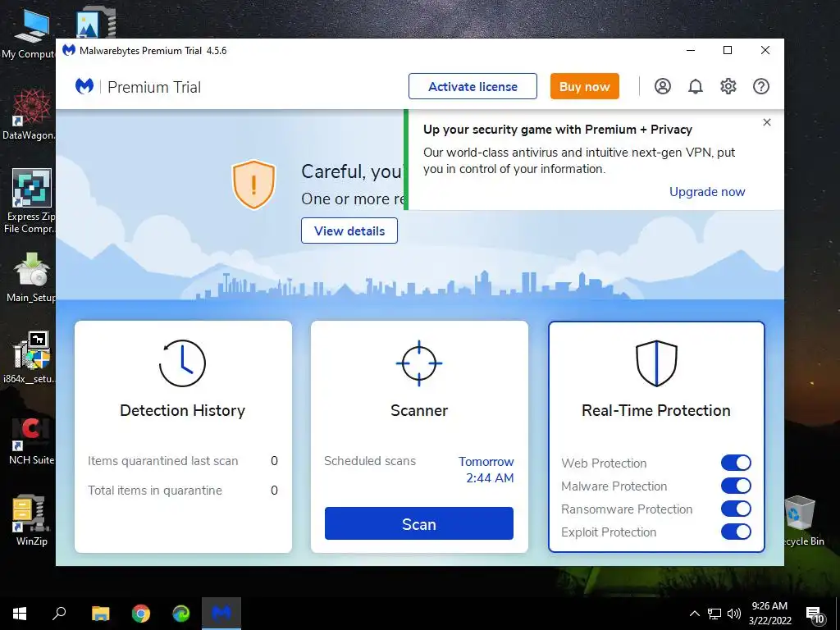Open the help question mark icon

(761, 86)
